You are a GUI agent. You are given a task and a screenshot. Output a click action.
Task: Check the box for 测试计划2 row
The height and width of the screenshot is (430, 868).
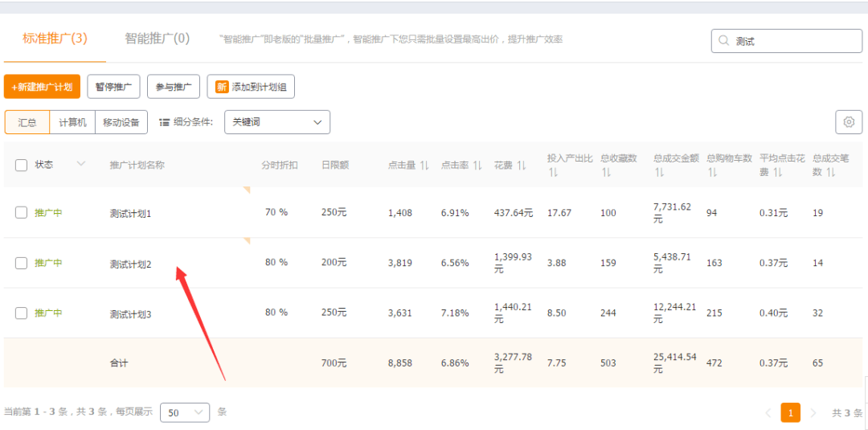[x=22, y=263]
